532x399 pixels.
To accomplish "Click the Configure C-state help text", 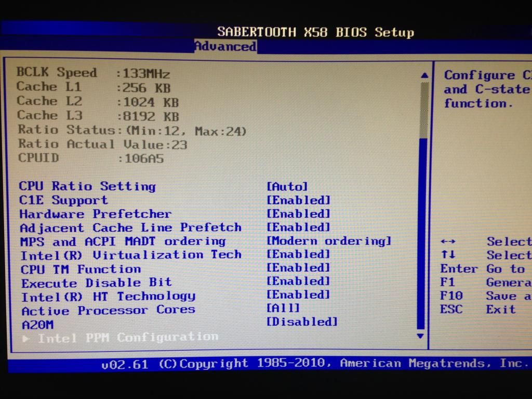I will click(487, 89).
